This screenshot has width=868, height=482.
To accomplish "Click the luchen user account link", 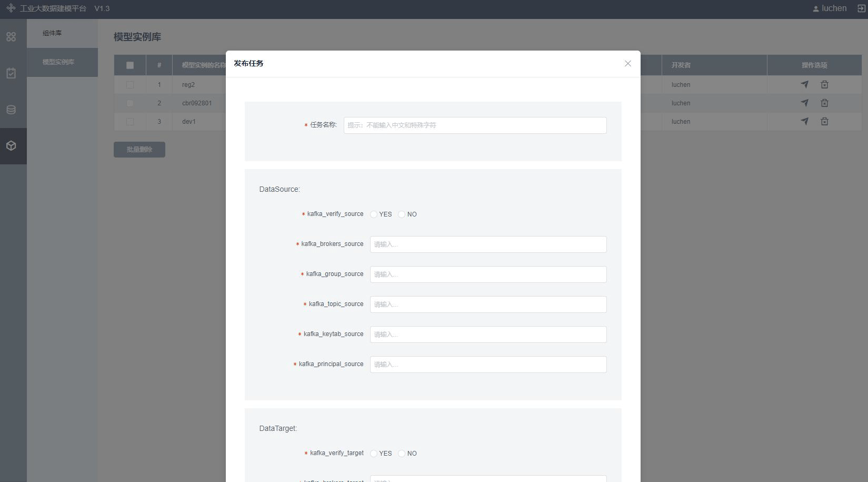I will (830, 8).
